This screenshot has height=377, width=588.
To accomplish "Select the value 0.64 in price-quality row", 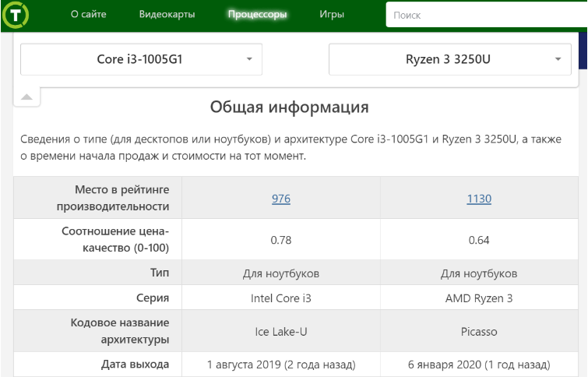I will pyautogui.click(x=479, y=240).
